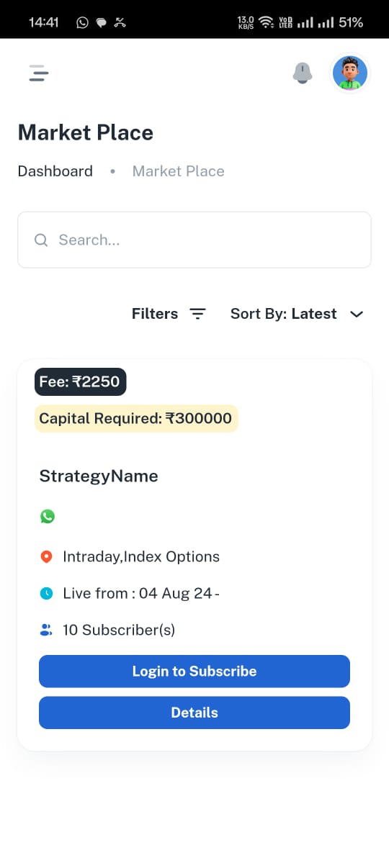Click the WhatsApp icon on strategy card
This screenshot has height=868, width=389.
47,516
